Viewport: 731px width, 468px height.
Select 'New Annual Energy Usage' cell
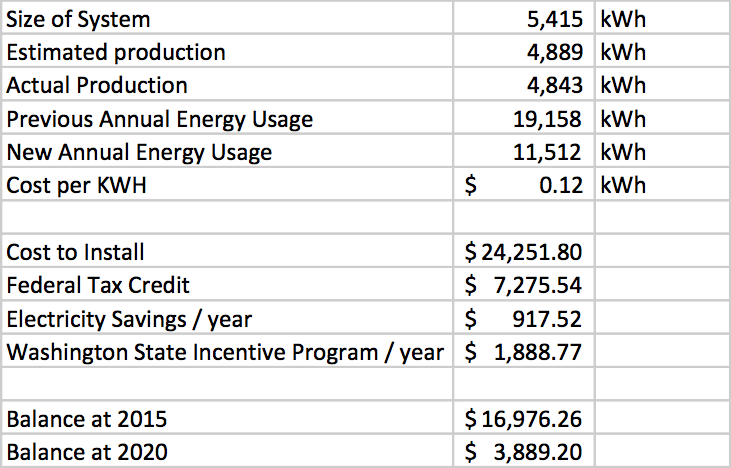coord(227,151)
